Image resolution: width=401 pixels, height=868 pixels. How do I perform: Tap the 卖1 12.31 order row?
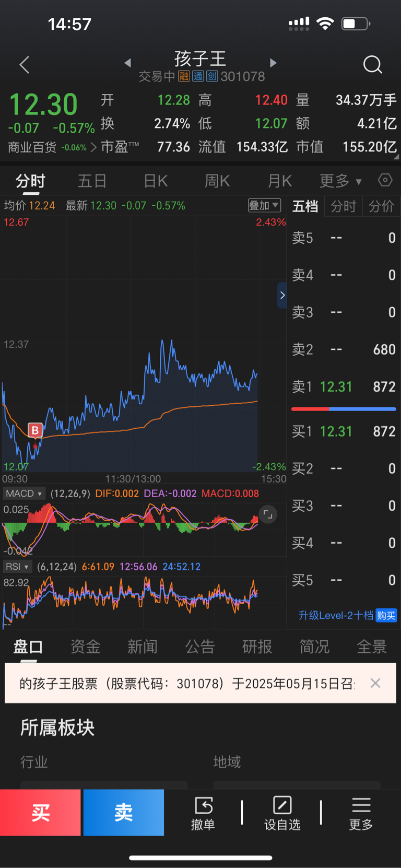[344, 386]
